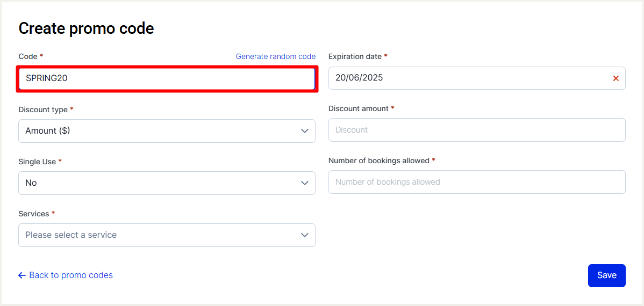Click the Services label text
Viewport: 644px width, 306px height.
[x=34, y=214]
